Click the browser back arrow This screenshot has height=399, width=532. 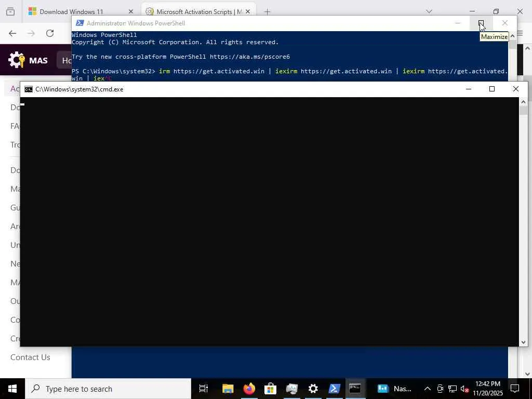point(12,33)
